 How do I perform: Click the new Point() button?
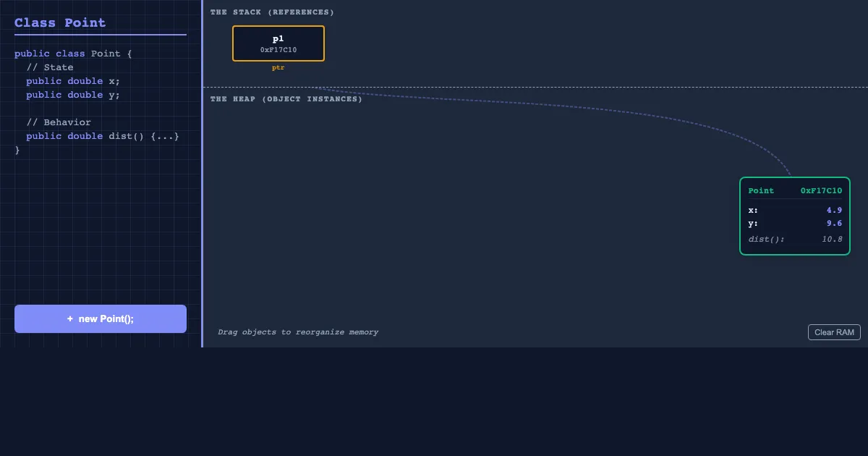[101, 318]
